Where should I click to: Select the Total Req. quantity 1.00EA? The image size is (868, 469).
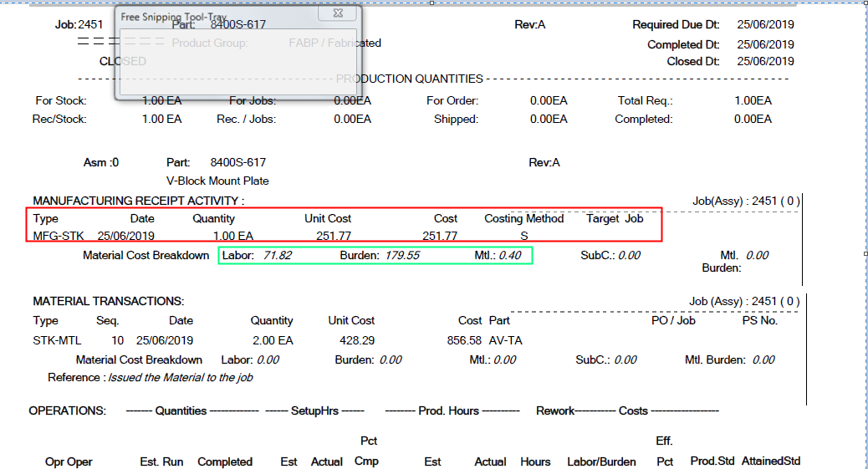point(753,100)
